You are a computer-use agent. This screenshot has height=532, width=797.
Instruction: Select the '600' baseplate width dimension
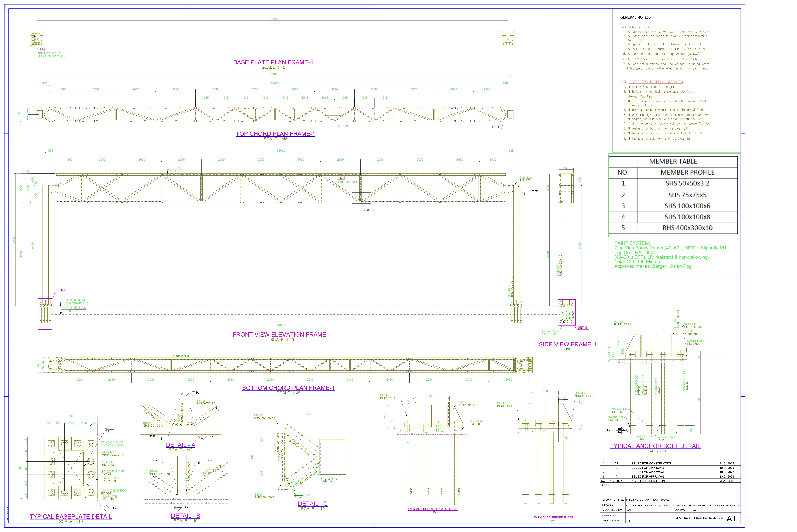click(x=71, y=416)
